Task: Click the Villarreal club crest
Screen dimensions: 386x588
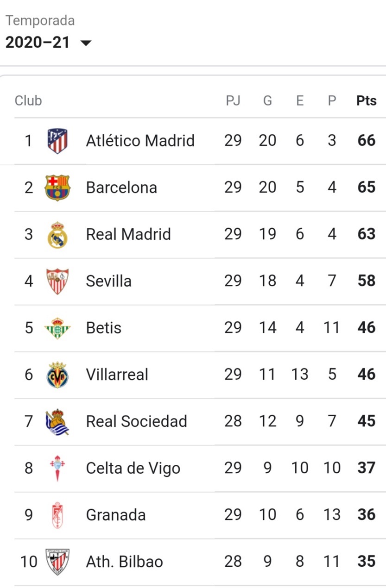Action: pos(57,375)
